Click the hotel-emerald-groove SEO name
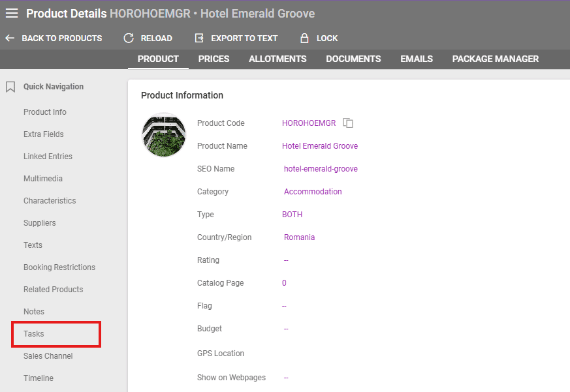570x392 pixels. (321, 169)
